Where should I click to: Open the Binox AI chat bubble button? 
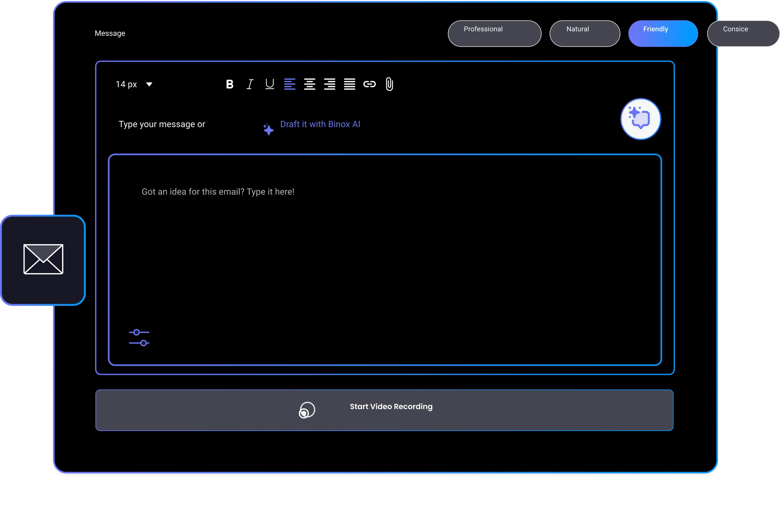click(640, 119)
